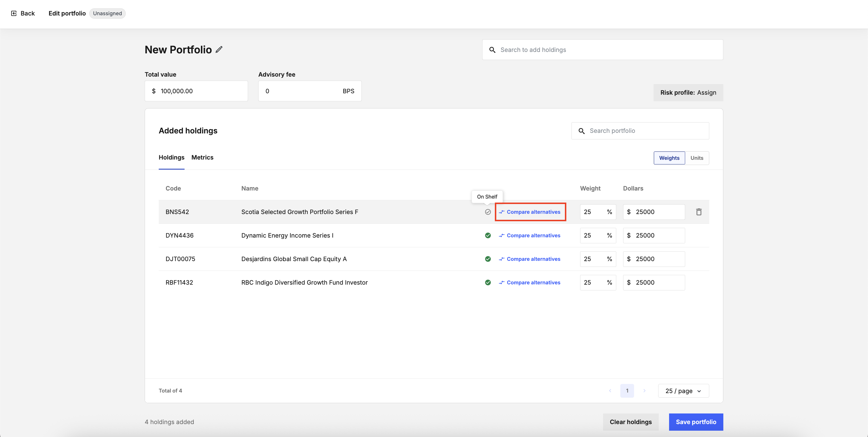Screen dimensions: 868x437
Task: Focus the Search portfolio field
Action: [640, 131]
